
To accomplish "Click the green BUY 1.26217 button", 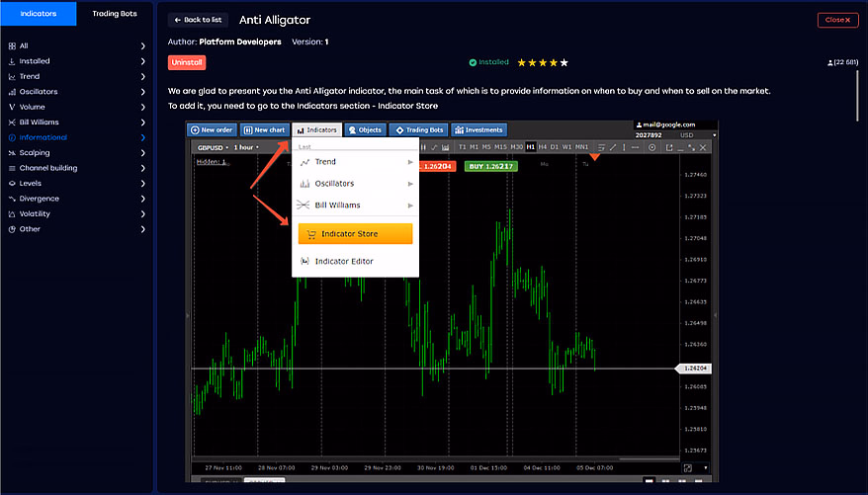I will point(491,166).
